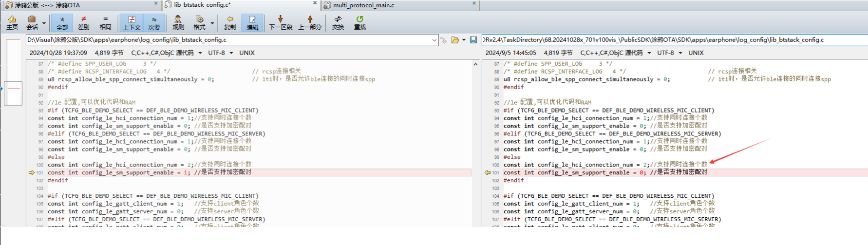Click left pane UNIX line ending label
868x245 pixels.
click(247, 53)
